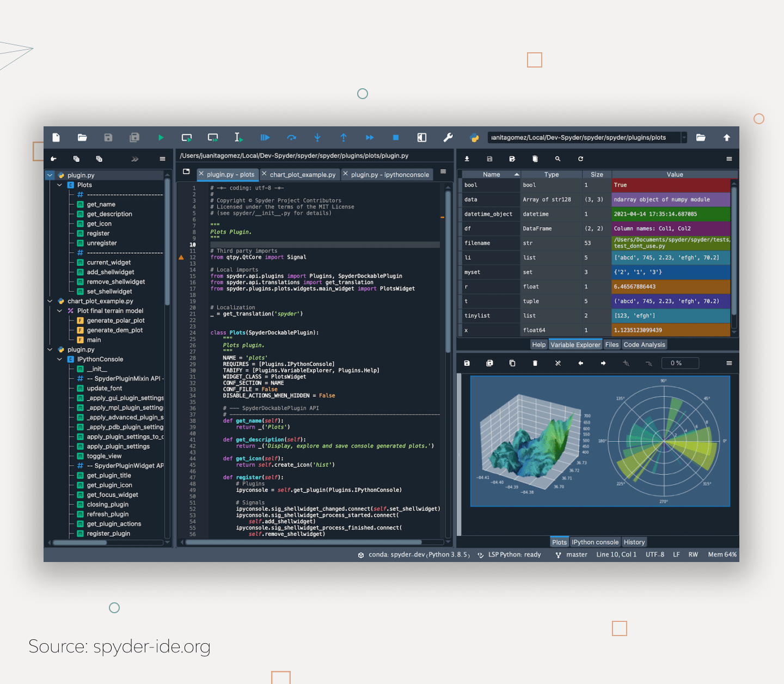Run the current file with green play
The width and height of the screenshot is (784, 684).
click(x=161, y=138)
